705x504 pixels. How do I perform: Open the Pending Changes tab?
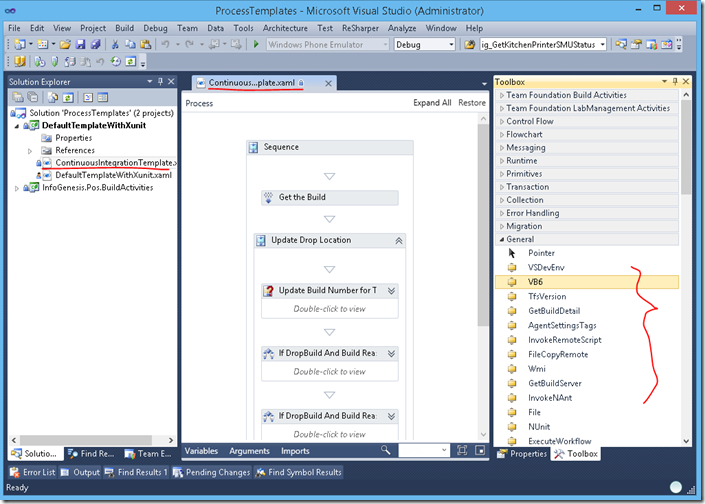(211, 472)
